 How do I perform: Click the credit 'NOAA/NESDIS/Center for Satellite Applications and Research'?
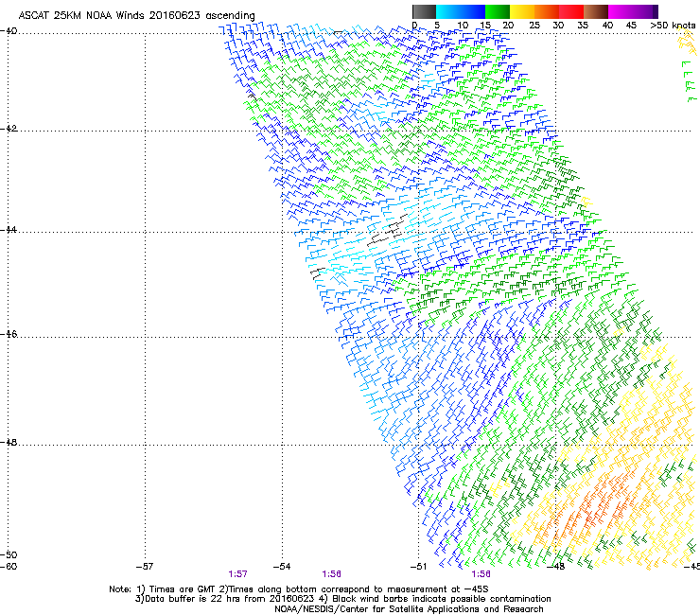pyautogui.click(x=409, y=609)
